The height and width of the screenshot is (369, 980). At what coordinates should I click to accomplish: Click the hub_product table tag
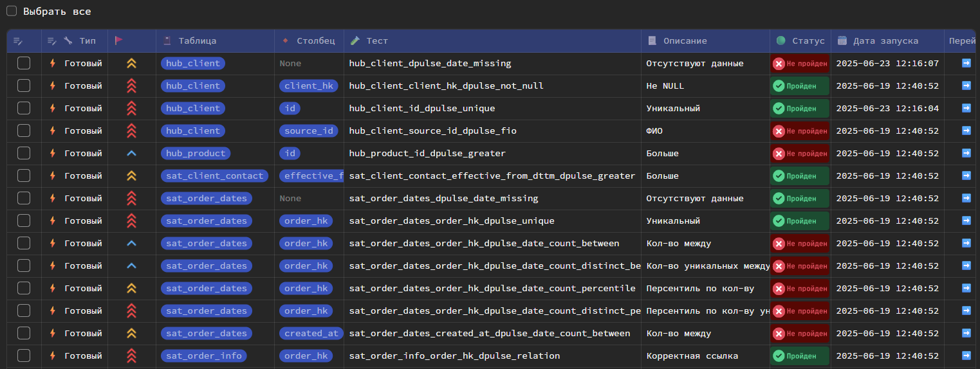tap(196, 153)
